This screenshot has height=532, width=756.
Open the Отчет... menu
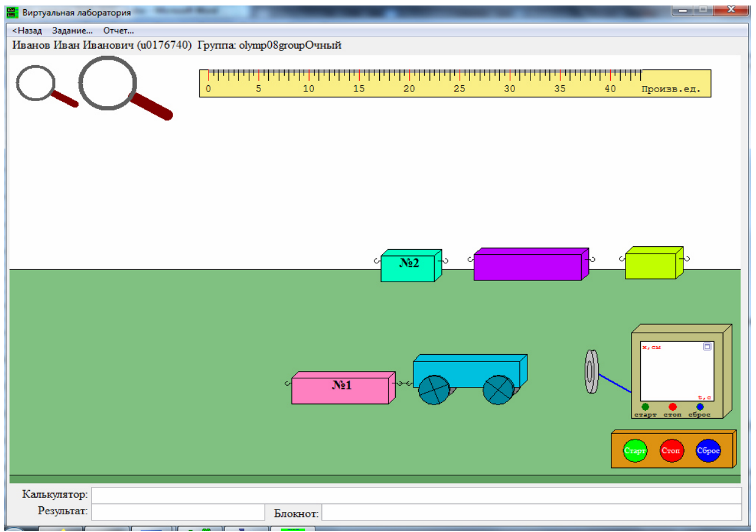(x=118, y=30)
